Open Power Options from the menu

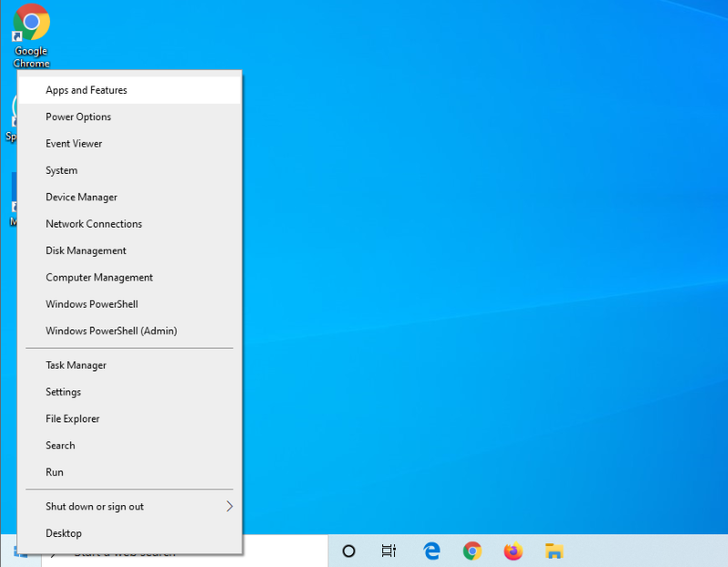[78, 116]
